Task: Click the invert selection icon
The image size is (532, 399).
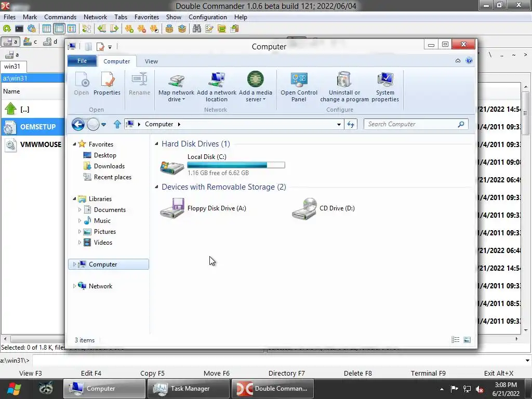Action: coord(154,29)
